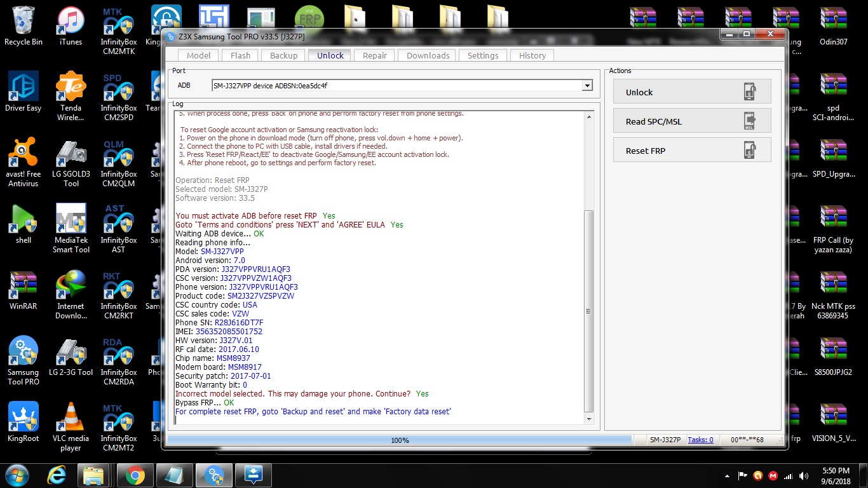Click the Reset FRP button
Viewport: 868px width, 488px height.
692,151
